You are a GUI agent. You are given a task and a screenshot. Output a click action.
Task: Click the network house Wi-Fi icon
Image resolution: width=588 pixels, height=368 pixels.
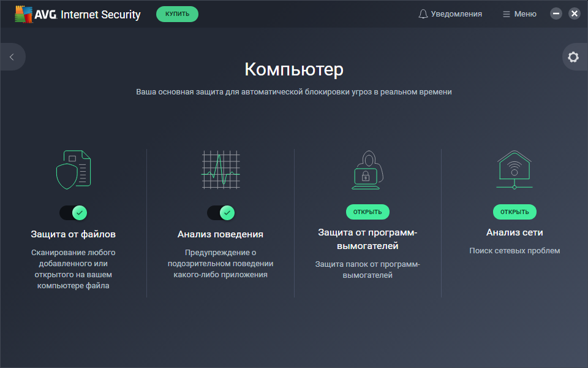click(514, 169)
